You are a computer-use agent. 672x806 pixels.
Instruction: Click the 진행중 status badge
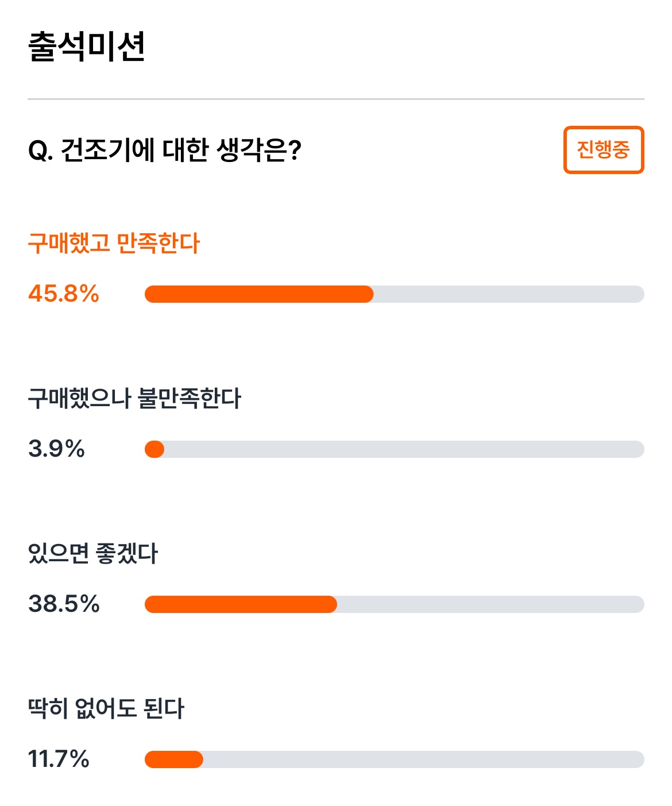point(604,149)
